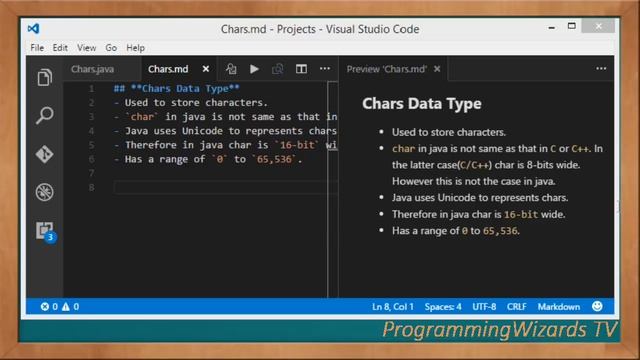Image resolution: width=640 pixels, height=360 pixels.
Task: Change line endings via CRLF
Action: [x=516, y=307]
